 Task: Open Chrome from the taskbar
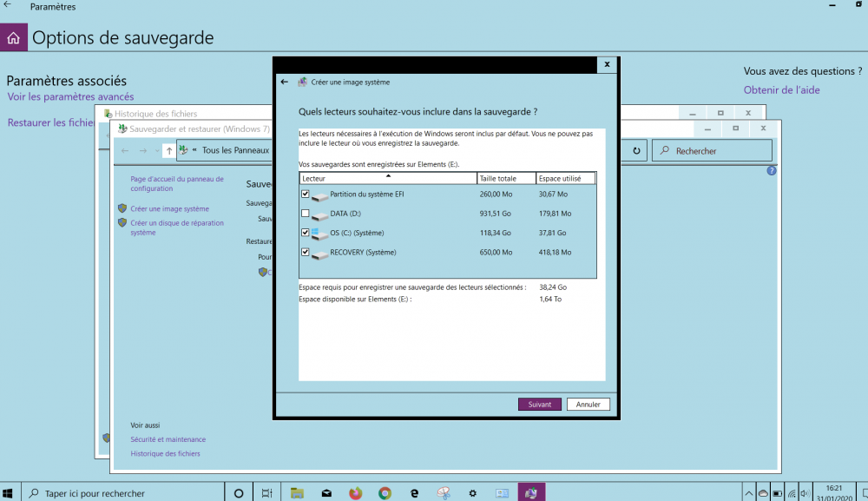[x=385, y=493]
